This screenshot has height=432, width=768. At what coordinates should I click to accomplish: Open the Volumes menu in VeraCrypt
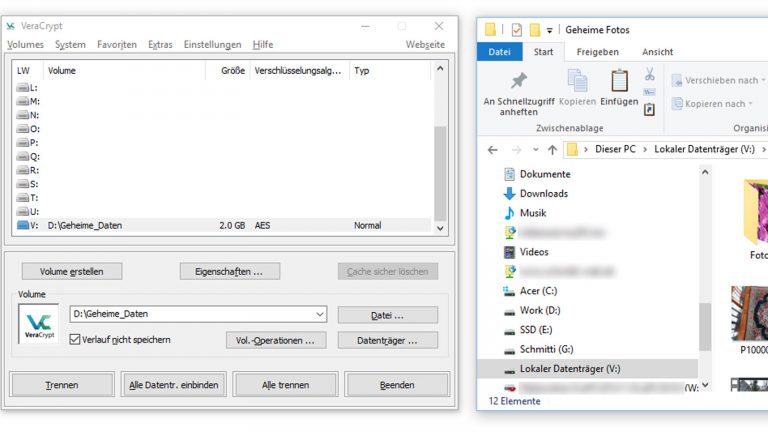[25, 45]
